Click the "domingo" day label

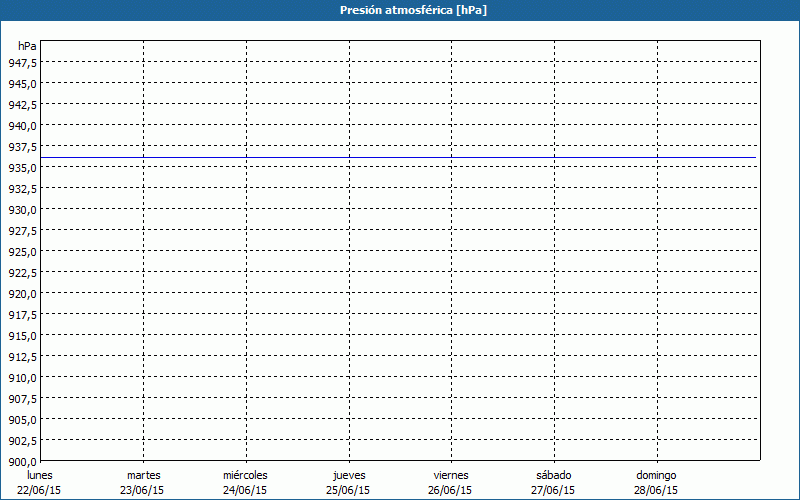656,475
